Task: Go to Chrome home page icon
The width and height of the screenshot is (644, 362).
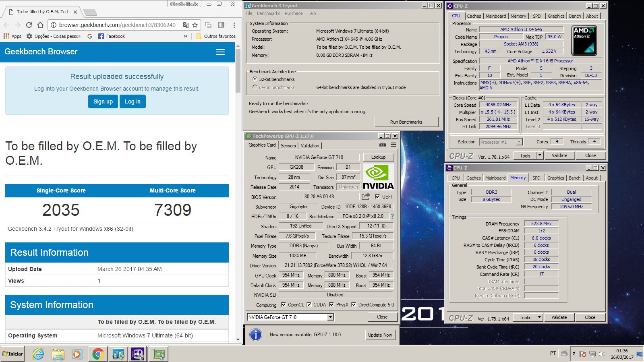Action: tap(40, 25)
